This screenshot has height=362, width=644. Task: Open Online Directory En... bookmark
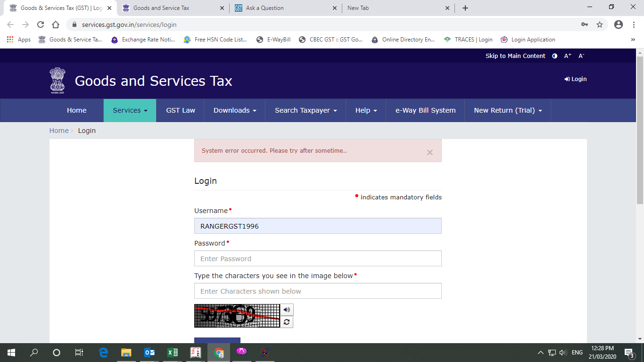[403, 40]
